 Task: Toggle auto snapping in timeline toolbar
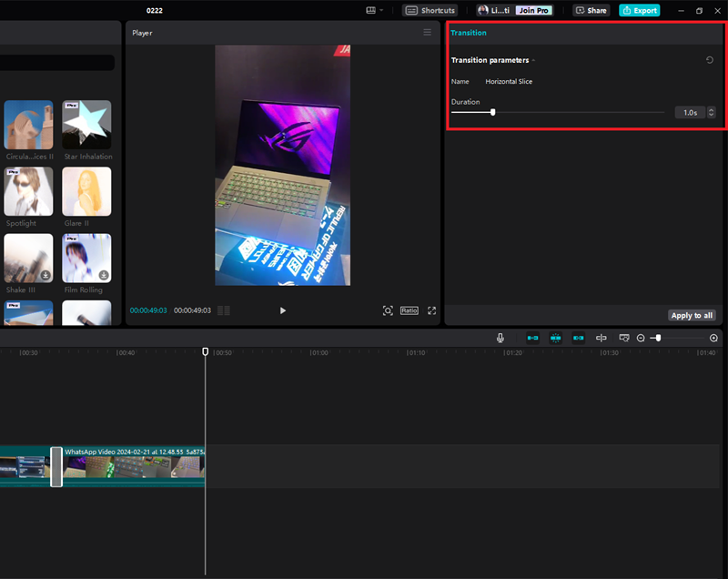[x=555, y=338]
